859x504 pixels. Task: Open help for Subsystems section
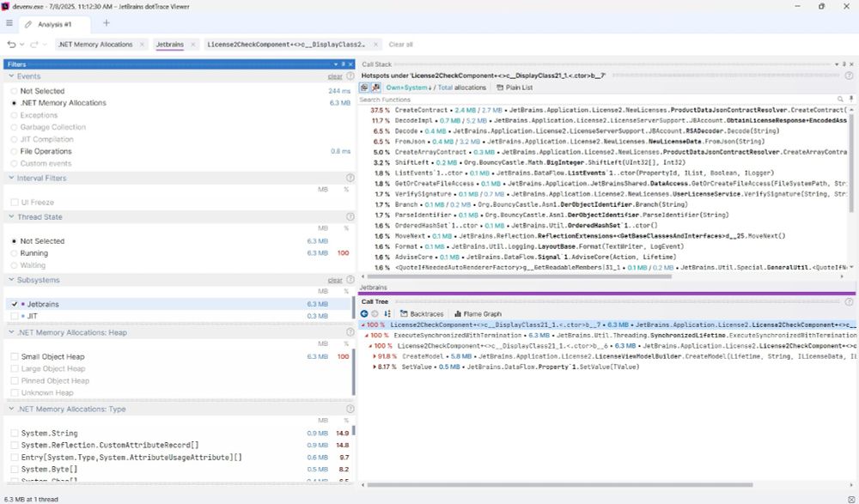pyautogui.click(x=350, y=280)
